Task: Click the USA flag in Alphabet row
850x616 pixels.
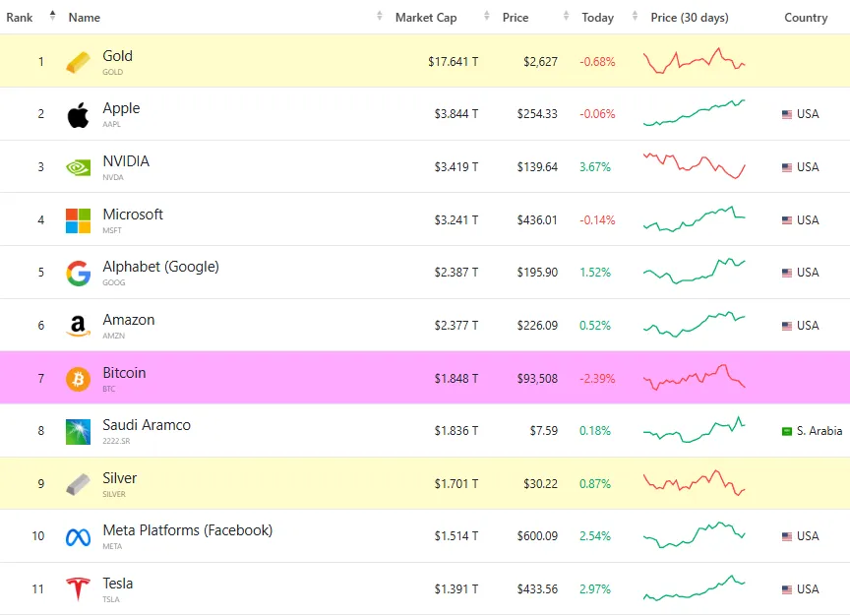Action: (787, 273)
